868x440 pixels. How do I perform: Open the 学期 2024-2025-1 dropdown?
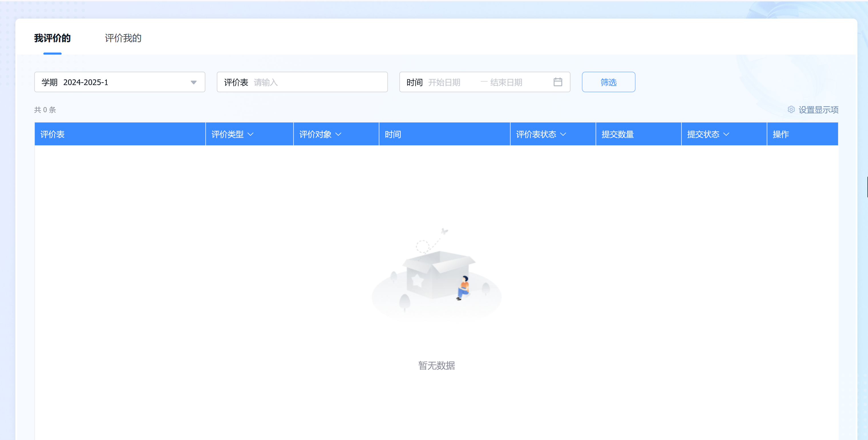(120, 82)
